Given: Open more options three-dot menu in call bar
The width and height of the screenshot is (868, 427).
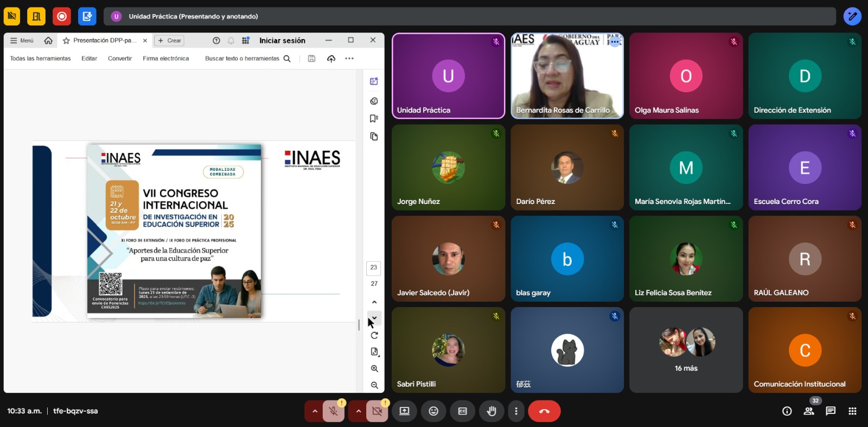Looking at the screenshot, I should [516, 411].
